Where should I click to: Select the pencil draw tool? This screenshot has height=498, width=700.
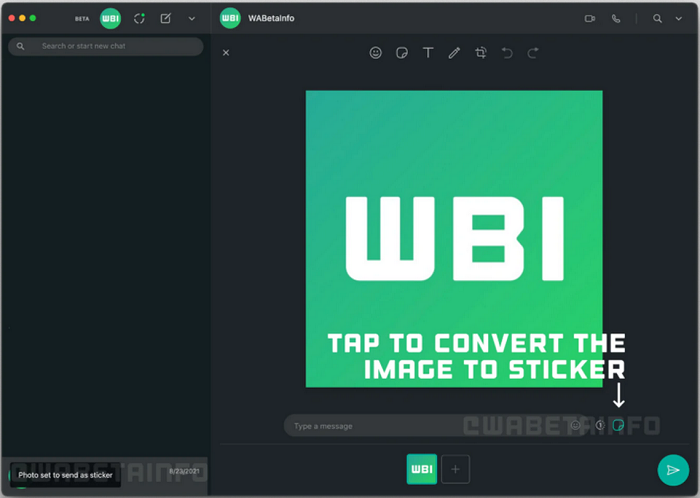pyautogui.click(x=454, y=53)
